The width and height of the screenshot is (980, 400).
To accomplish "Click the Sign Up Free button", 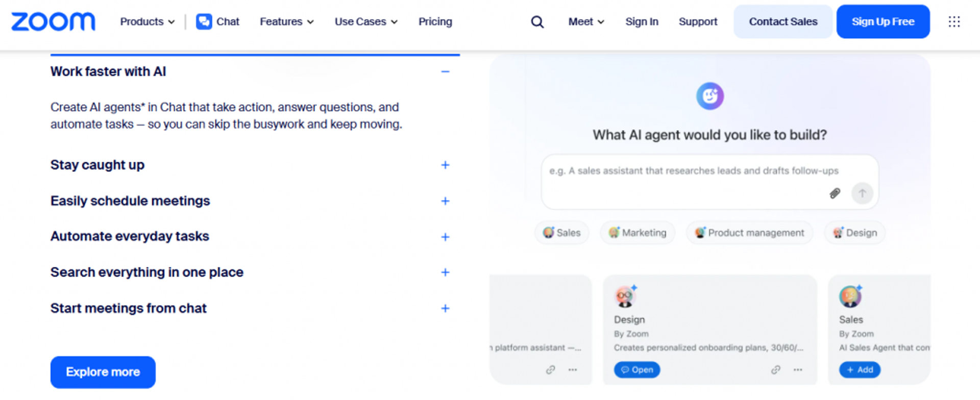I will [883, 21].
